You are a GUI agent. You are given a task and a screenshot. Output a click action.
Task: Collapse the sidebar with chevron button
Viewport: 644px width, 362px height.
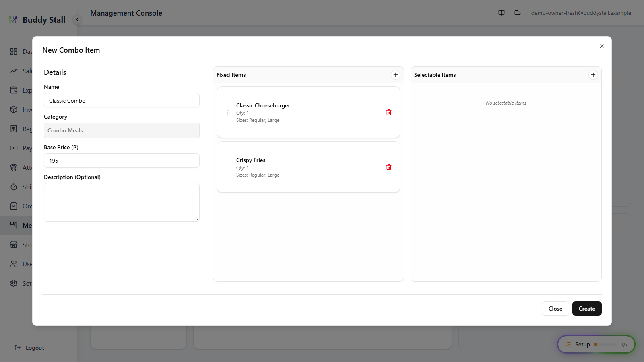coord(77,19)
